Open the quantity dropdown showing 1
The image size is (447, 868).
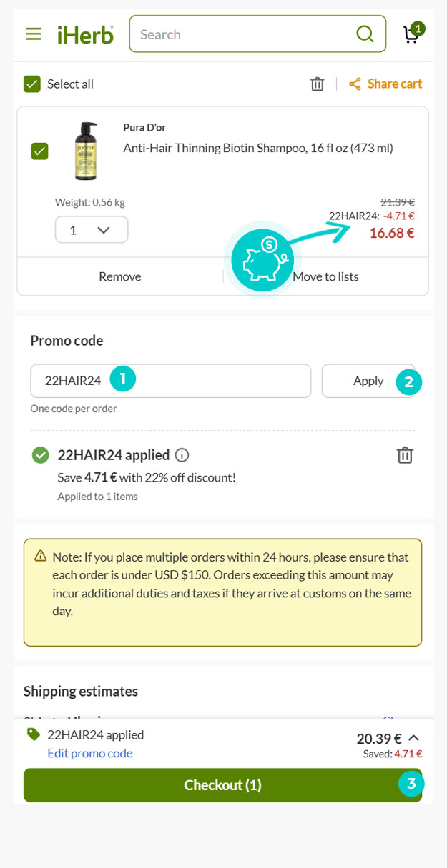pyautogui.click(x=92, y=230)
